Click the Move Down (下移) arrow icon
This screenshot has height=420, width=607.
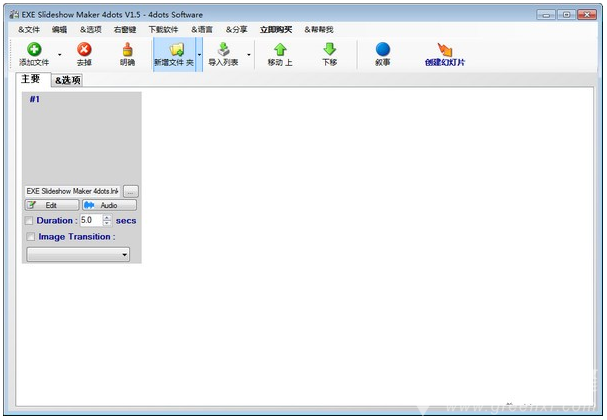[329, 49]
